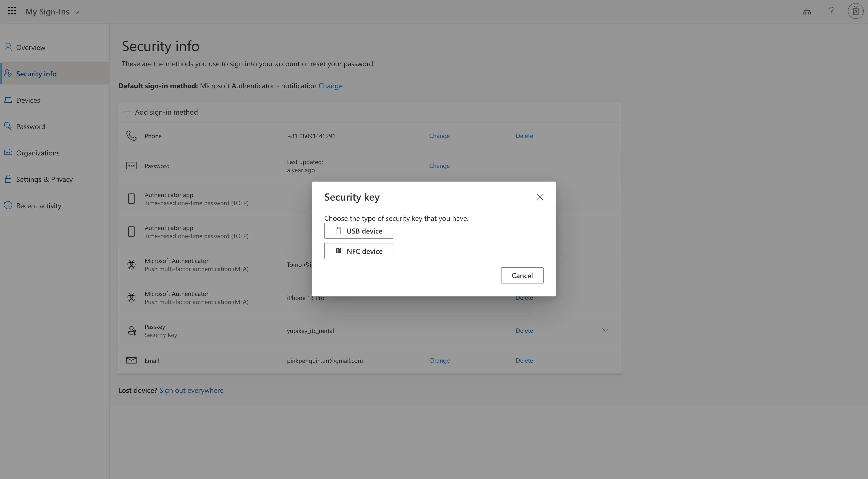The image size is (868, 479).
Task: Change the default sign-in method
Action: [330, 86]
